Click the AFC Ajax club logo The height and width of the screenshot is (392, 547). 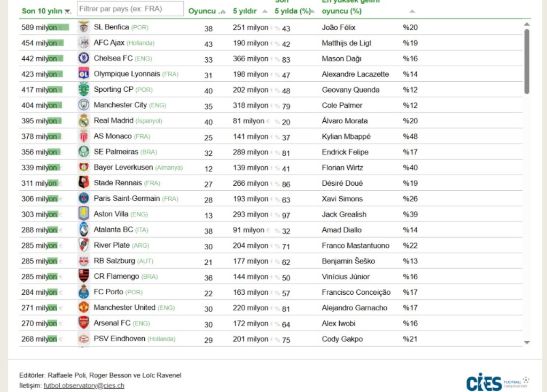[x=84, y=43]
